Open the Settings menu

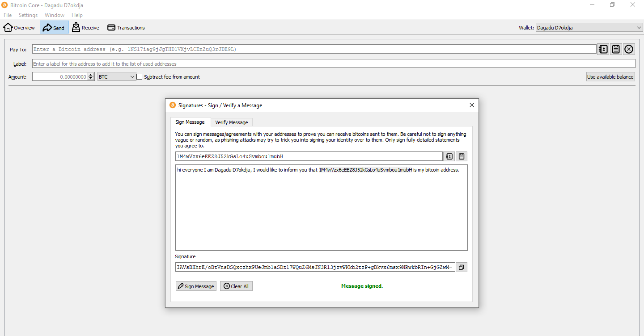28,15
